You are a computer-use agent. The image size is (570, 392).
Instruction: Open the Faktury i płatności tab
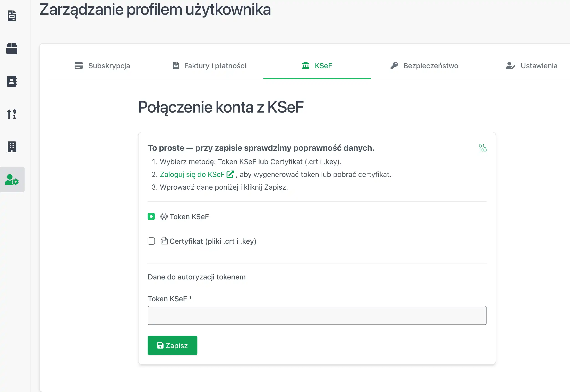215,65
